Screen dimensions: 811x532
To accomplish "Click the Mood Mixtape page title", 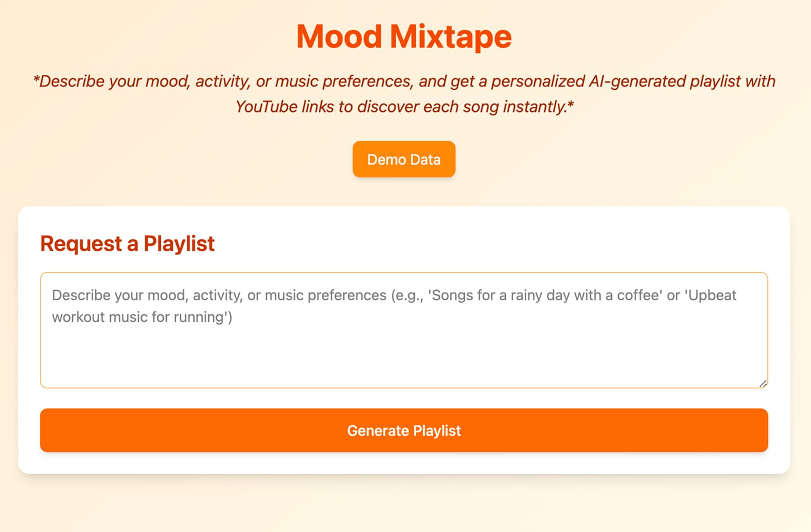I will coord(404,37).
